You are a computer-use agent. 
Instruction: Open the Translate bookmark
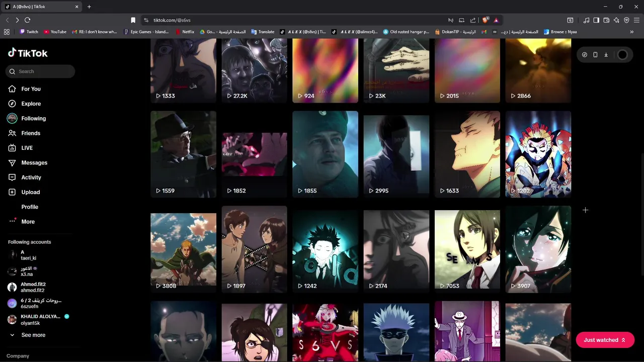pos(263,32)
